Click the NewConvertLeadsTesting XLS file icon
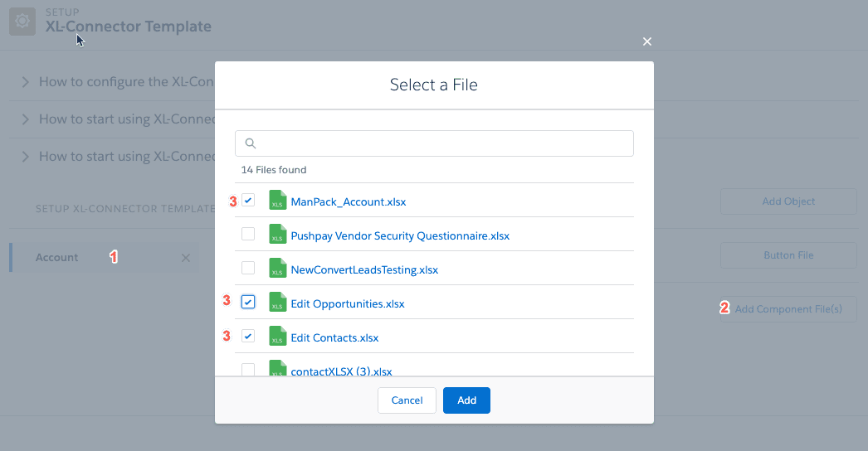This screenshot has height=451, width=868. click(277, 269)
